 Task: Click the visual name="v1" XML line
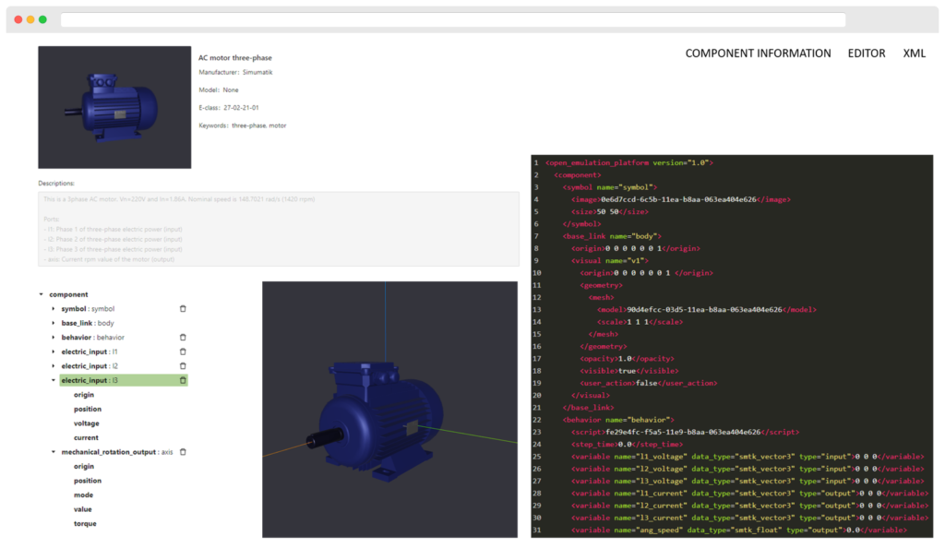[610, 261]
